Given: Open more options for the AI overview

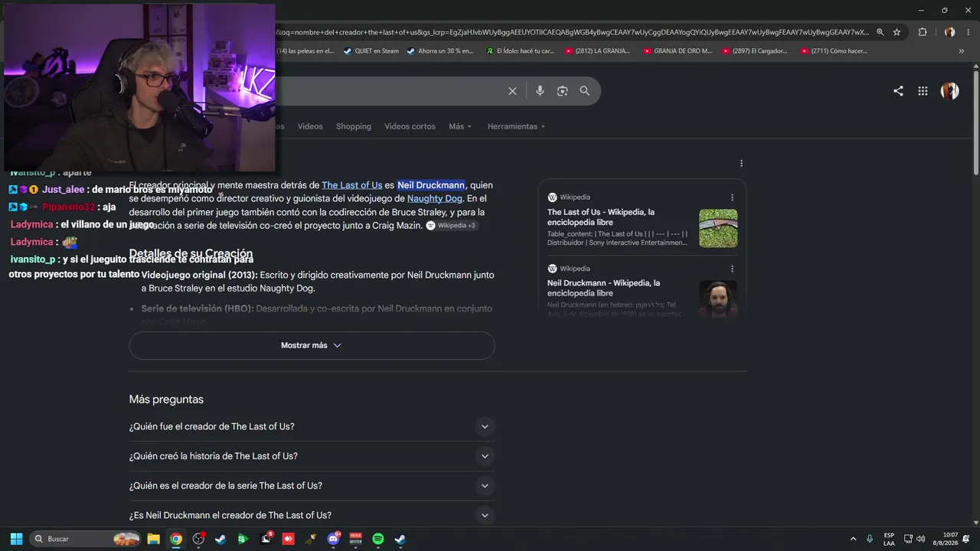Looking at the screenshot, I should click(741, 163).
